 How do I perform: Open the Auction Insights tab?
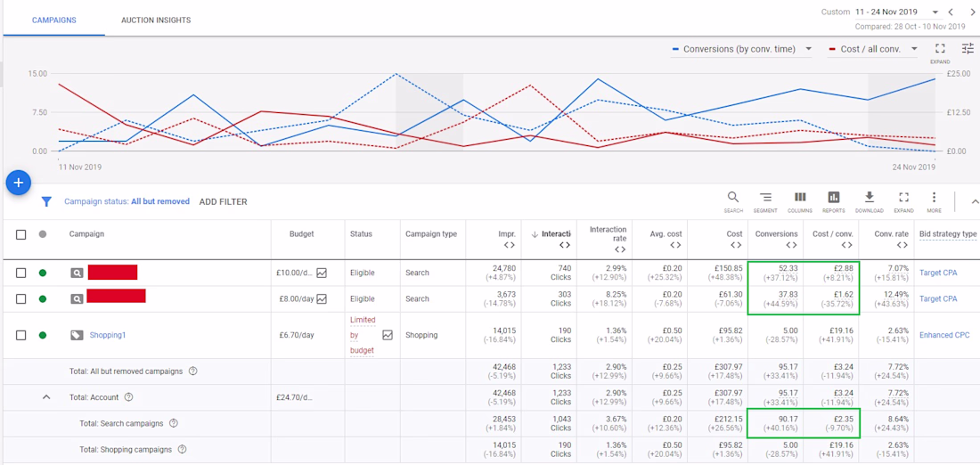(156, 20)
